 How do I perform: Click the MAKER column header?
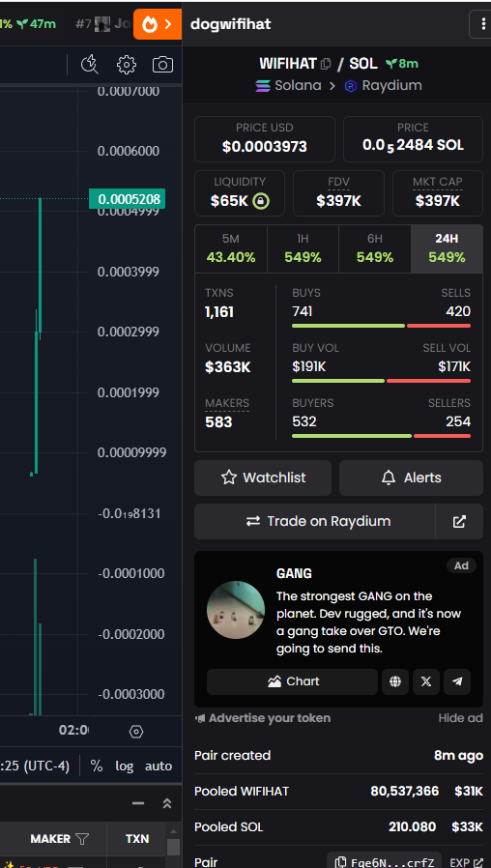coord(50,839)
